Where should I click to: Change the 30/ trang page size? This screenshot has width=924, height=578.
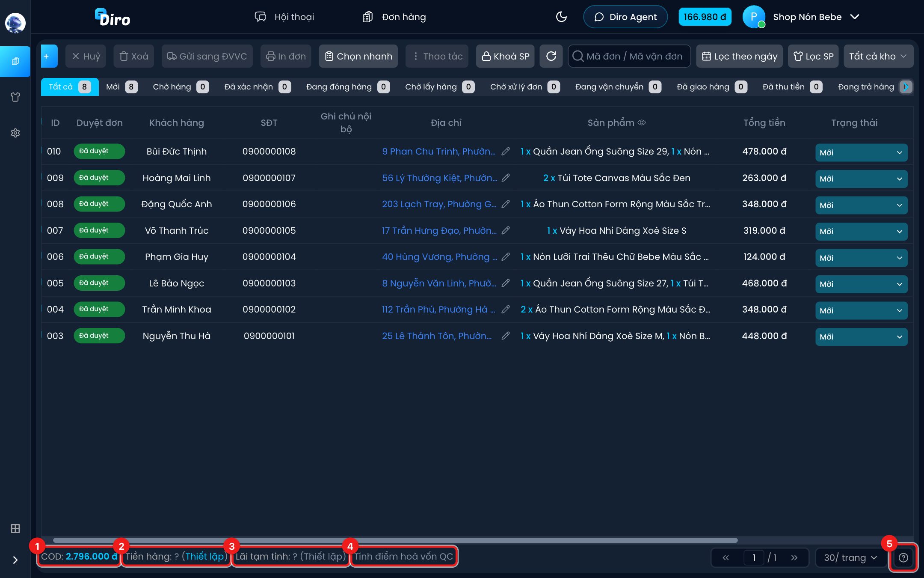tap(850, 557)
